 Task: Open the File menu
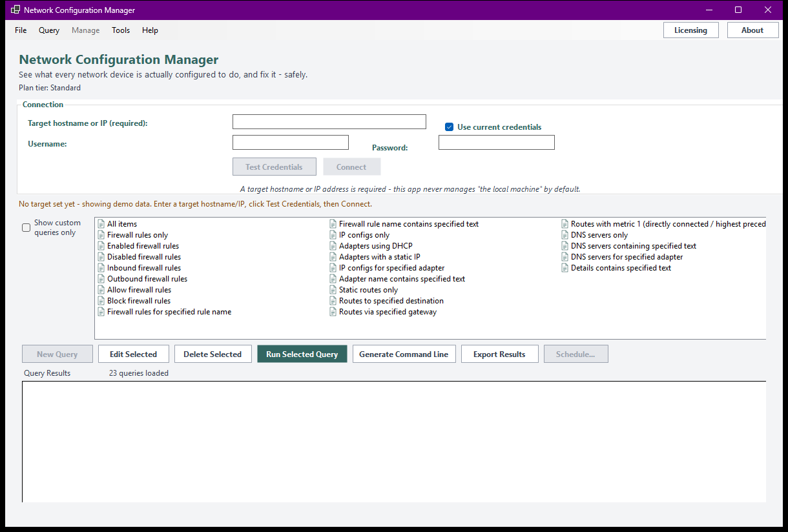(x=21, y=30)
